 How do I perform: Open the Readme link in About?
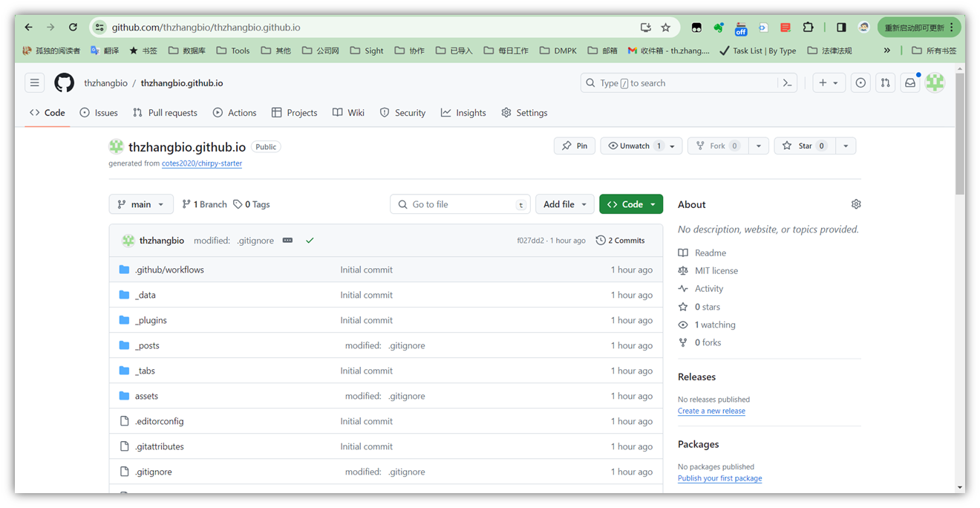click(x=702, y=253)
